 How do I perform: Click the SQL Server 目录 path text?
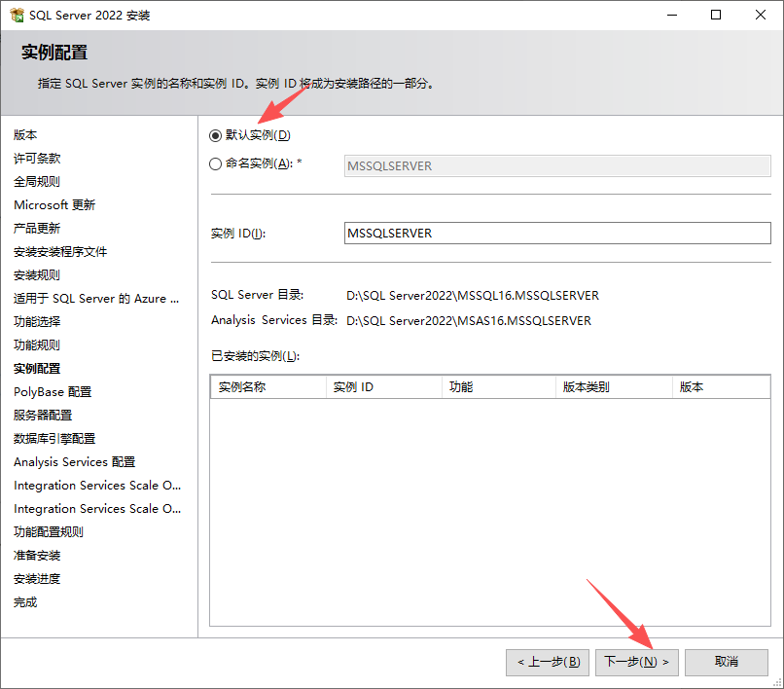click(x=473, y=296)
